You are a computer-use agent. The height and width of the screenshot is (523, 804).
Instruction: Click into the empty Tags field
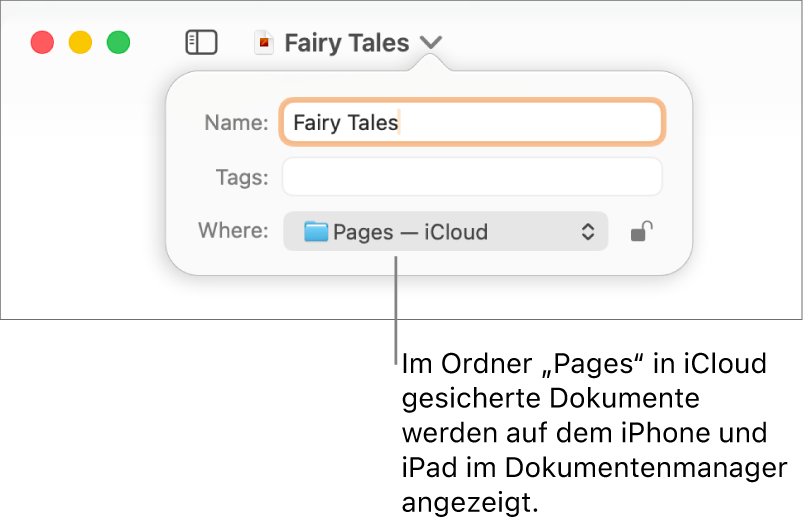(472, 177)
